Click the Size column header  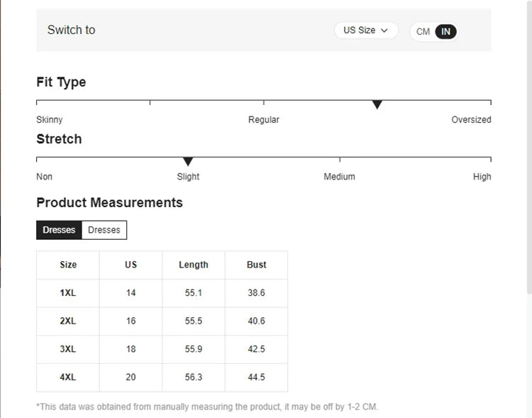click(68, 265)
